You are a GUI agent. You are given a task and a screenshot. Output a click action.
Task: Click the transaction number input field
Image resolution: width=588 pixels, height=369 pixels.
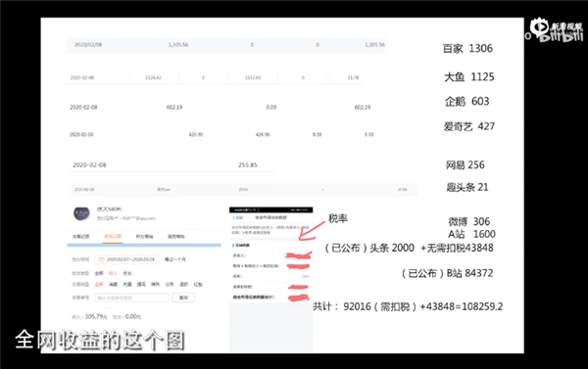[x=131, y=298]
